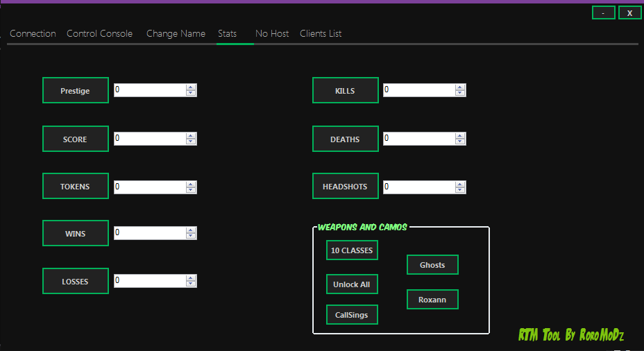Screen dimensions: 644x351
Task: Increase DEATHS value with up arrow
Action: (460, 136)
